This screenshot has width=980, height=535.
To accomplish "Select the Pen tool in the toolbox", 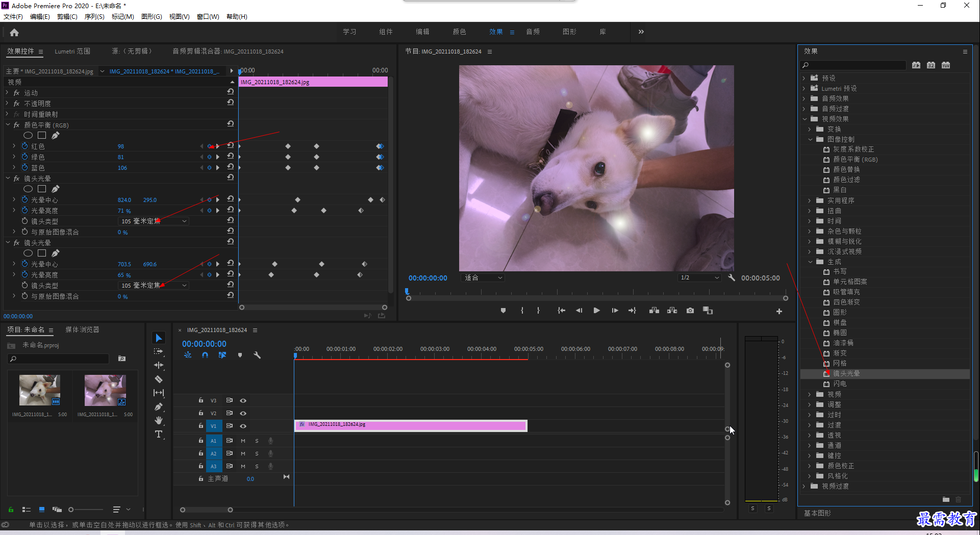I will [x=159, y=406].
